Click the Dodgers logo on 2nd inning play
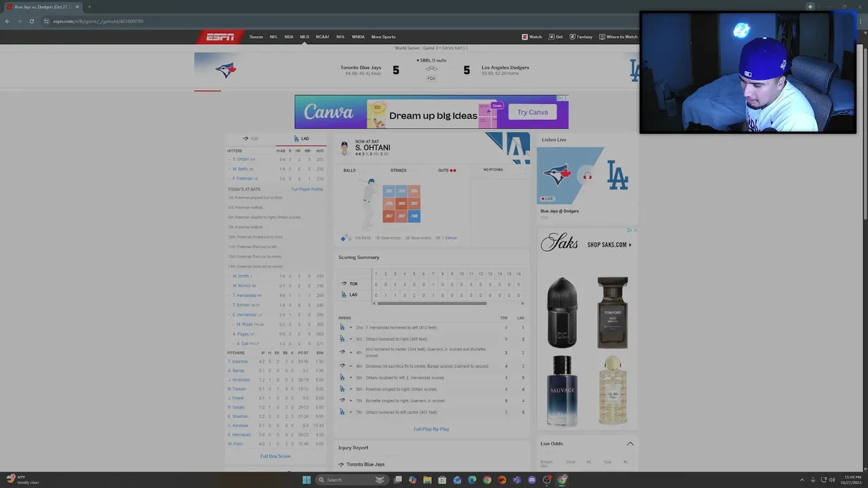The image size is (868, 488). coord(342,327)
